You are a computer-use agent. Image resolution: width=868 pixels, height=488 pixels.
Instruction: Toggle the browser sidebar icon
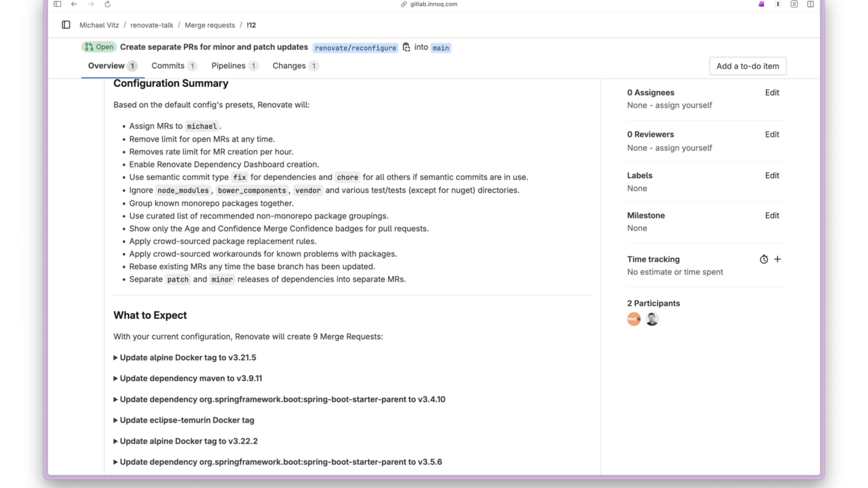pos(58,4)
